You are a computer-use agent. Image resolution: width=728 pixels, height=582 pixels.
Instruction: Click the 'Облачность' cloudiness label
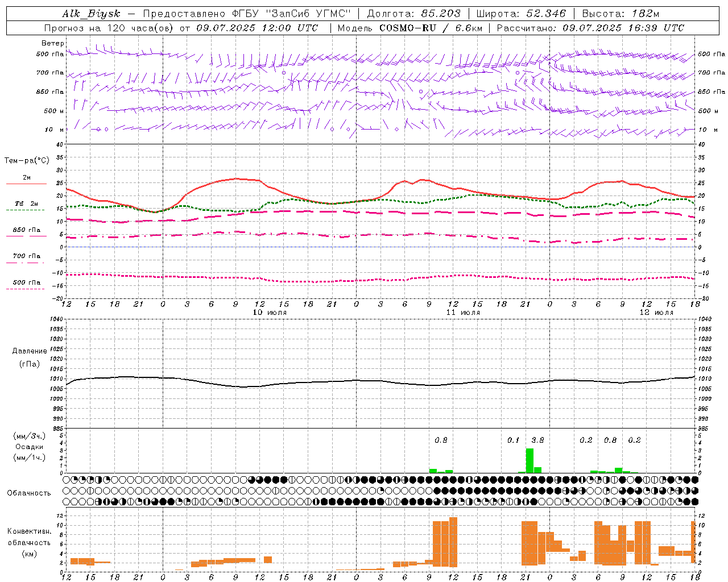tap(29, 493)
